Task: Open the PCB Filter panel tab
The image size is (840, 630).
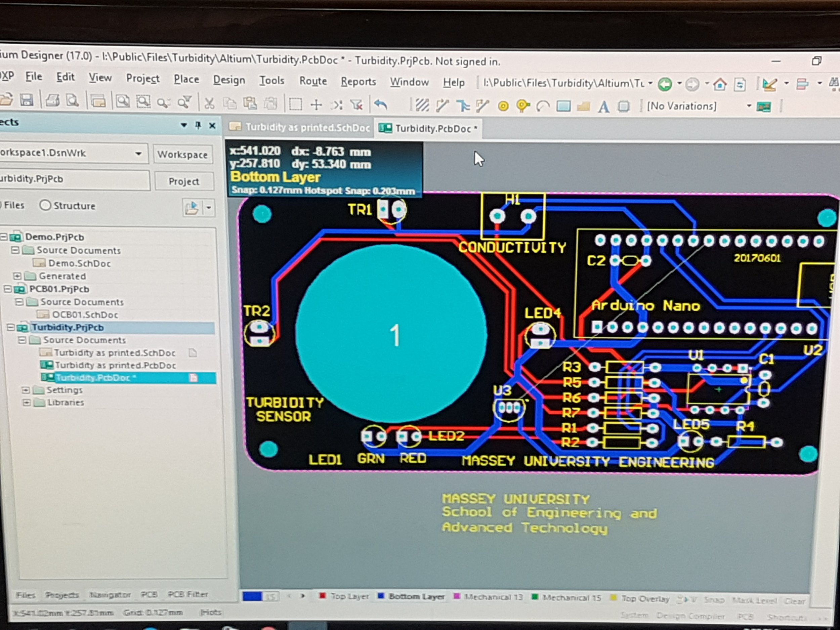Action: [187, 594]
